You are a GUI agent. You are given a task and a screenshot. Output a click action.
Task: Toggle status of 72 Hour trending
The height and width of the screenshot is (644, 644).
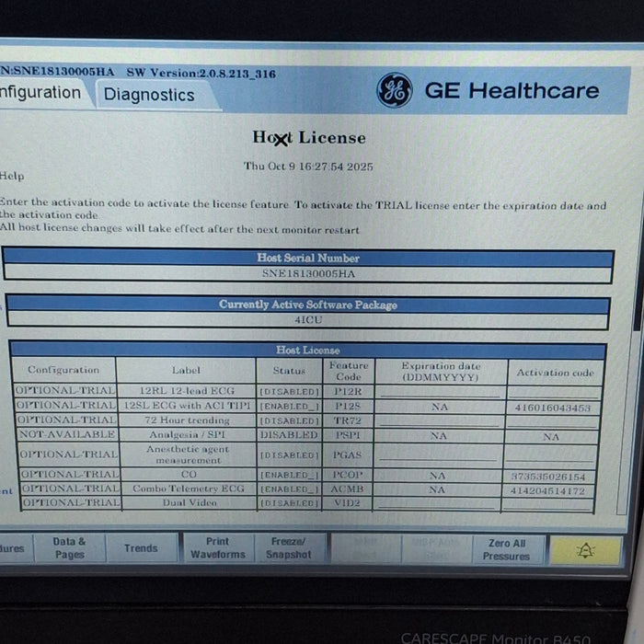[289, 421]
